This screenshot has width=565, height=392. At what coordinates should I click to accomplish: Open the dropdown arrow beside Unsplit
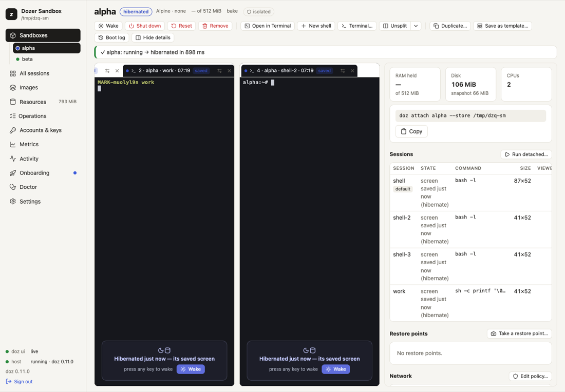(x=416, y=26)
